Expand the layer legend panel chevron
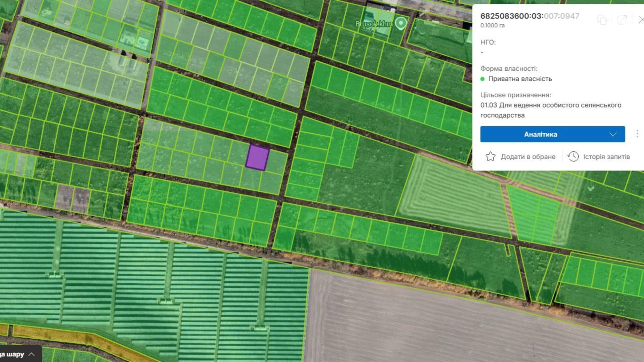644x362 pixels. pos(32,354)
